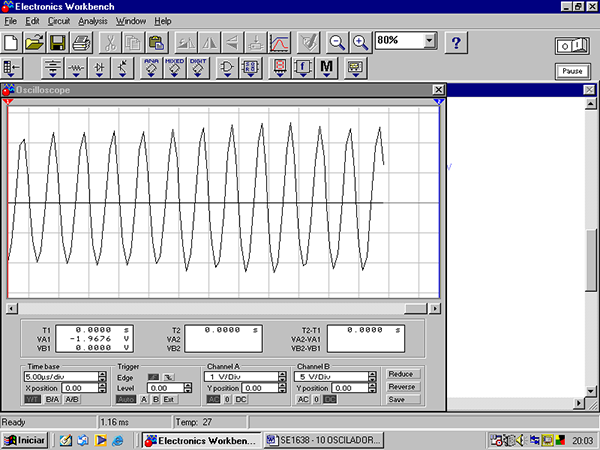Open the 80% zoom dropdown
This screenshot has width=600, height=450.
(430, 40)
